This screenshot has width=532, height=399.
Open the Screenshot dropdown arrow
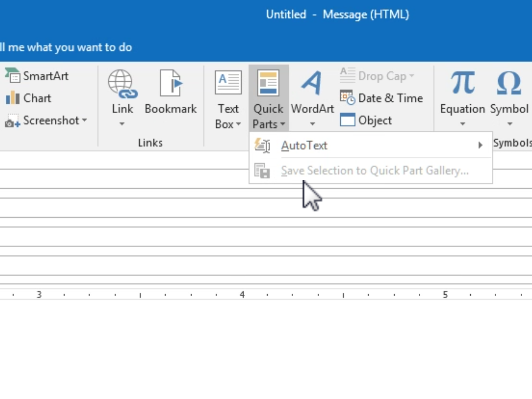(x=84, y=120)
